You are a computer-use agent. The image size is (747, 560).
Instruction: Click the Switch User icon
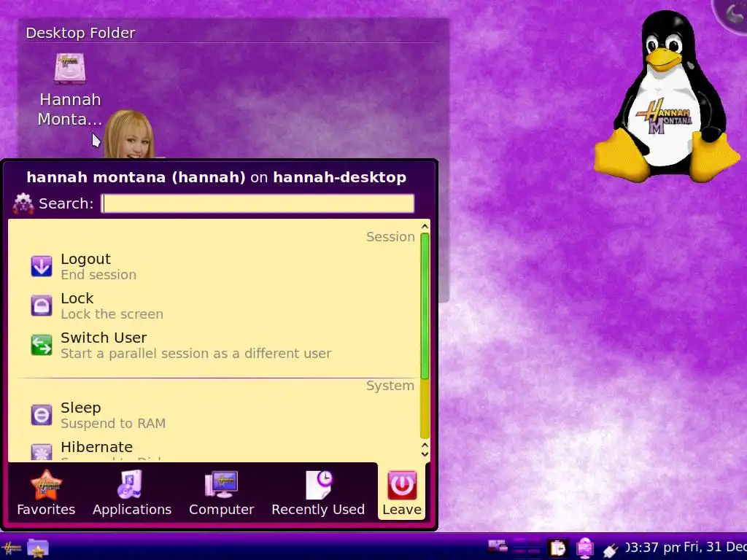click(x=42, y=345)
